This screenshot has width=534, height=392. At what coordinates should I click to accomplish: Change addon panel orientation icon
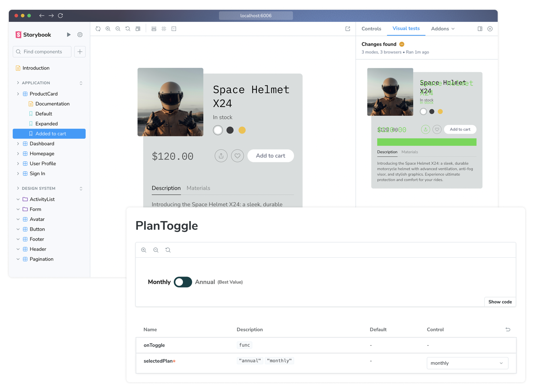tap(480, 29)
